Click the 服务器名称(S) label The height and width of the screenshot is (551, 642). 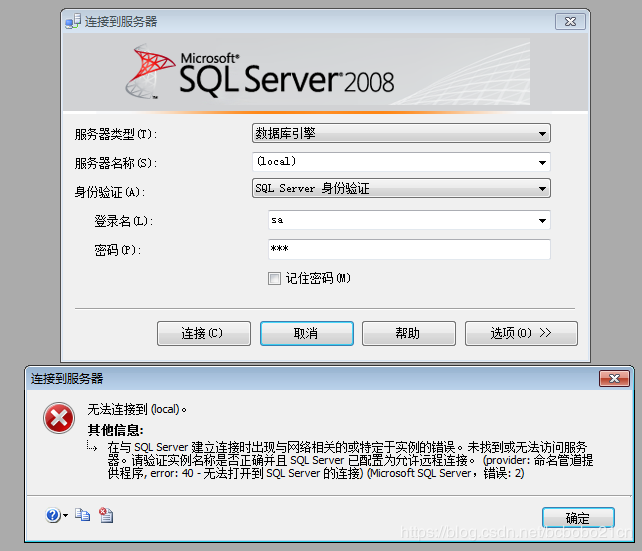coord(116,163)
